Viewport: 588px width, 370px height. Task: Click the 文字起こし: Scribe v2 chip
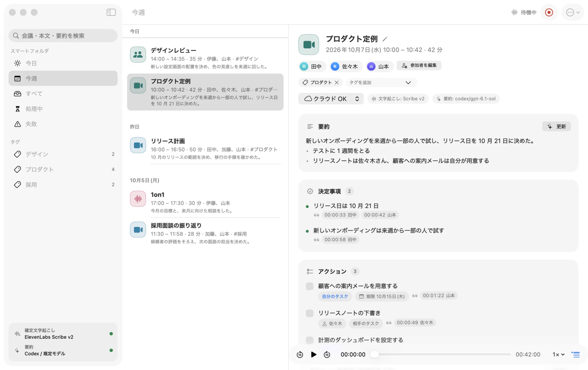tap(398, 99)
